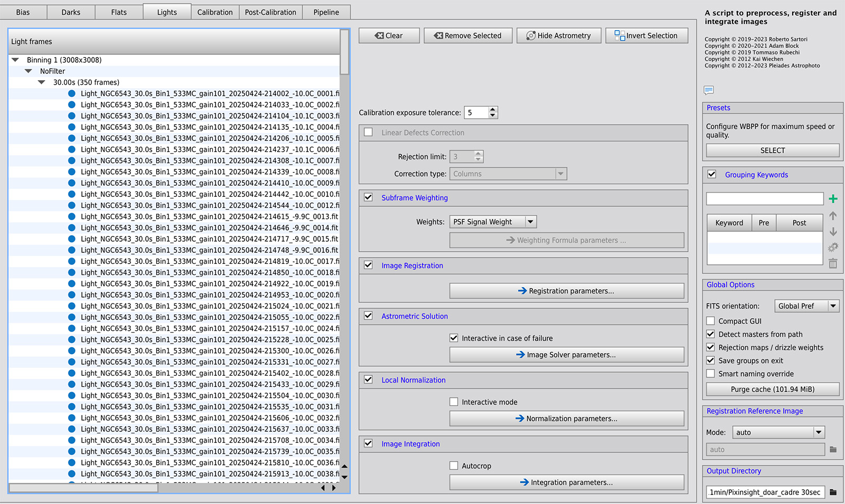Open keyword settings gear icon
Screen dimensions: 845x504
coord(833,248)
